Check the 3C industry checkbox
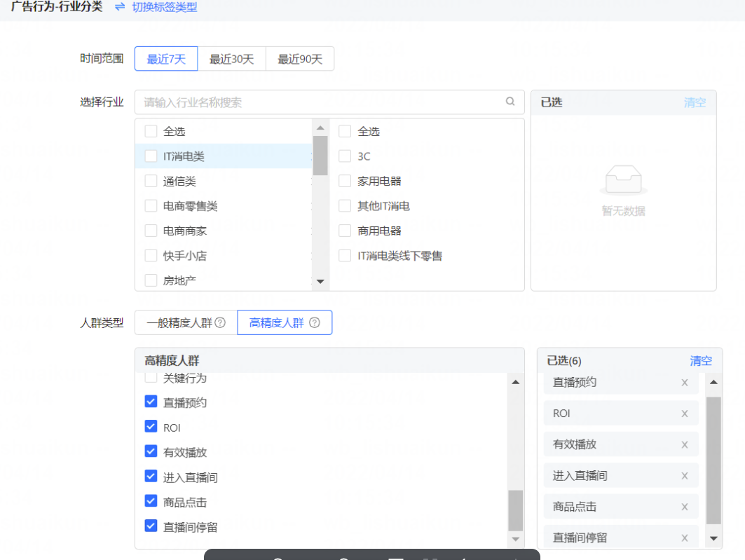This screenshot has height=560, width=745. 344,156
